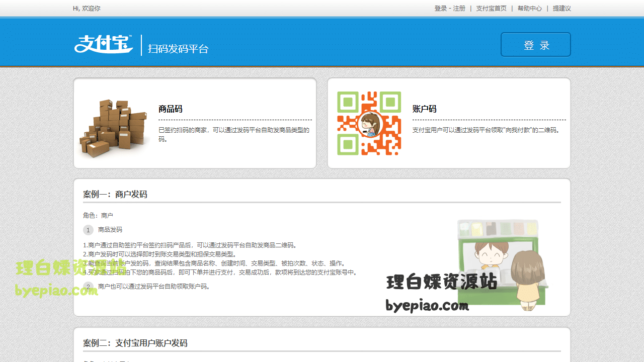Click the greeting Hi, 欢迎你
The width and height of the screenshot is (644, 362).
(x=87, y=9)
